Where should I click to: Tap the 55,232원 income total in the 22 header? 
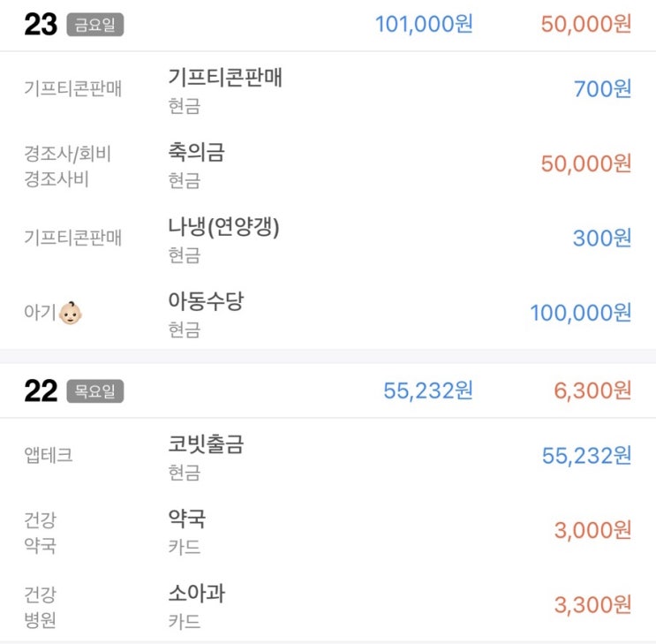click(428, 390)
